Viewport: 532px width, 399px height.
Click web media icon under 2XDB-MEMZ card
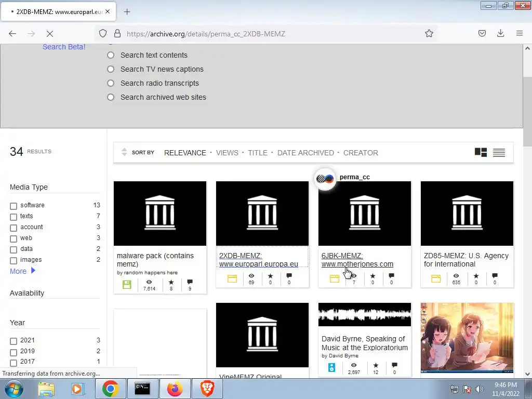click(x=232, y=279)
